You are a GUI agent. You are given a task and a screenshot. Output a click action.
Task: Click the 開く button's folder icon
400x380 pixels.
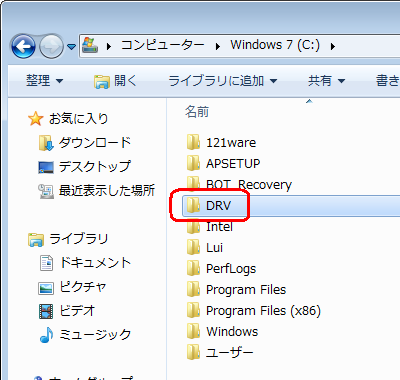click(x=102, y=81)
